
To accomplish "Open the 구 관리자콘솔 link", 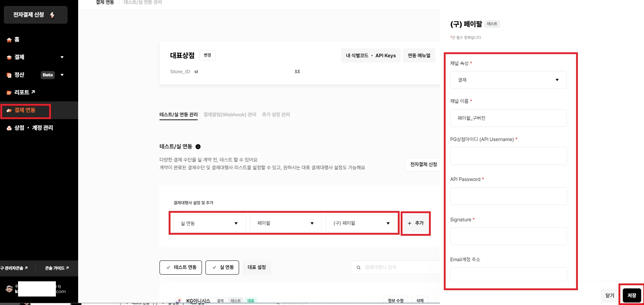I will pyautogui.click(x=14, y=268).
